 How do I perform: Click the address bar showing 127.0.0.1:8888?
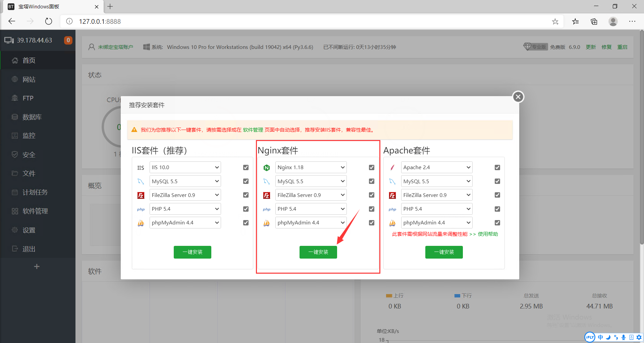pyautogui.click(x=312, y=21)
